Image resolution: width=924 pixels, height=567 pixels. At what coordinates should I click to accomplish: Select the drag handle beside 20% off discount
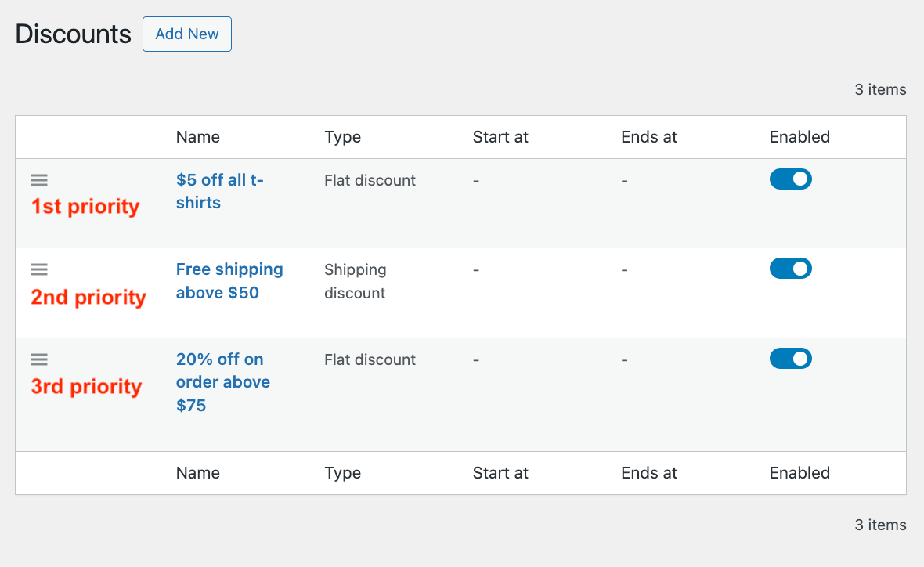click(39, 359)
